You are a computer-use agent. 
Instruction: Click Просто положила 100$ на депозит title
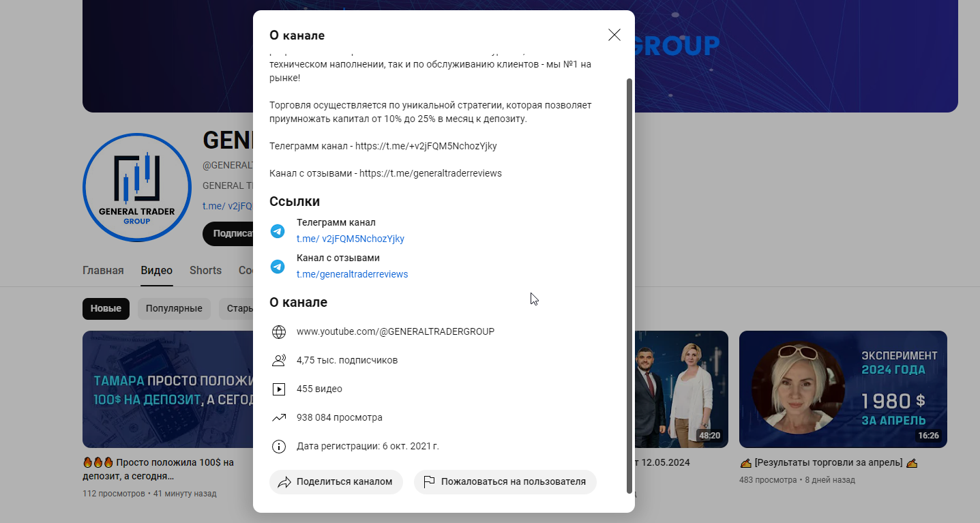click(158, 469)
